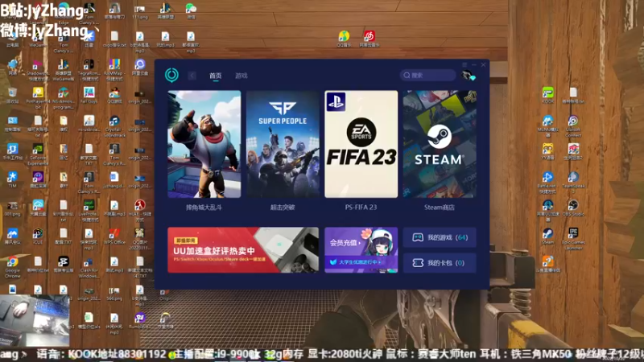Select the KOOK desktop icon

pyautogui.click(x=548, y=95)
